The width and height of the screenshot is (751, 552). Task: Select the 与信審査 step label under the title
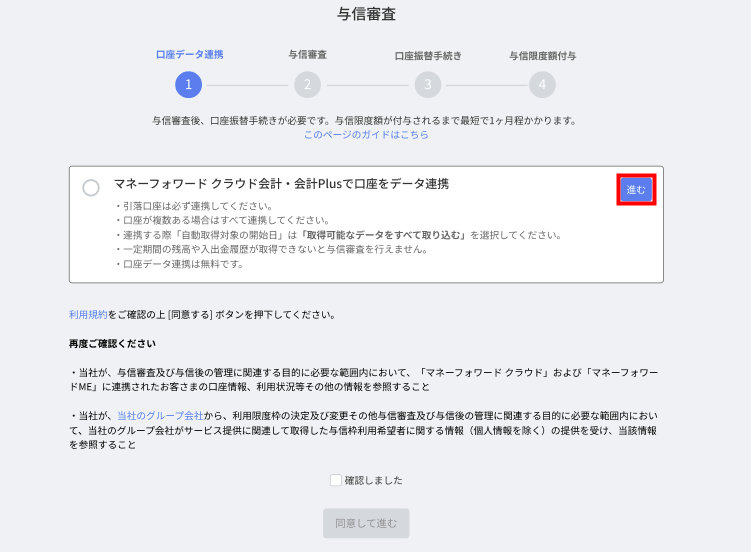(307, 55)
